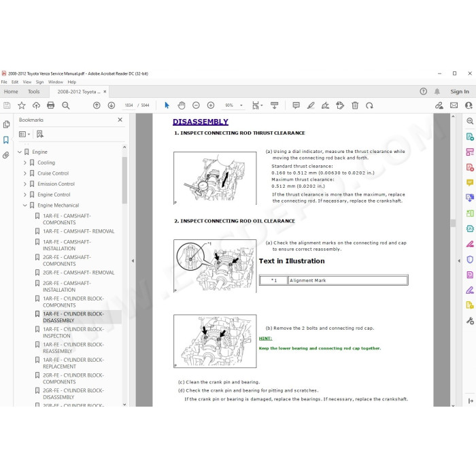Show page thumbnails panel

(6, 124)
